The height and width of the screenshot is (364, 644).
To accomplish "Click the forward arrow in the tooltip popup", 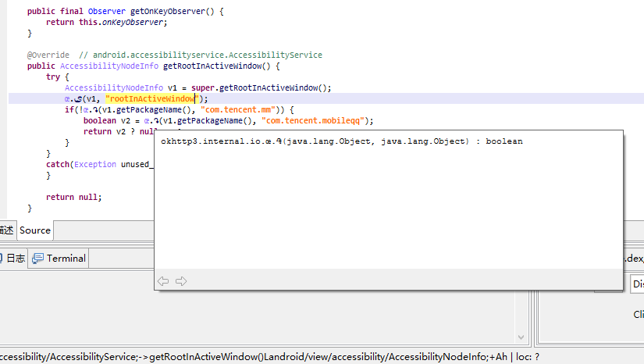I will [x=181, y=281].
